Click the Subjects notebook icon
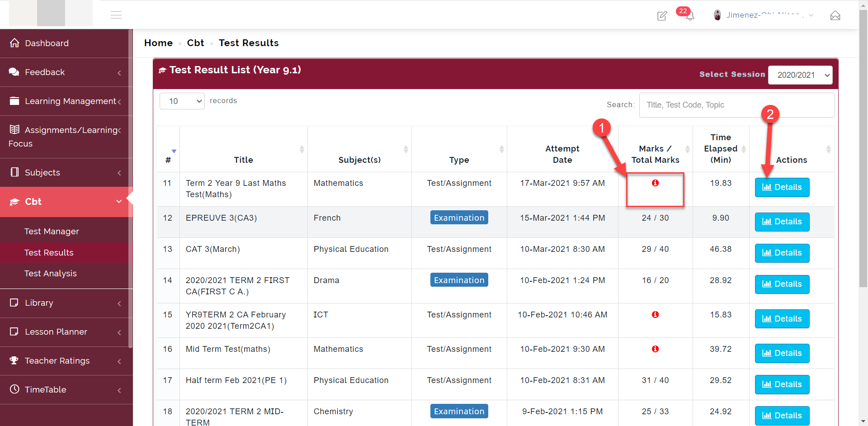The width and height of the screenshot is (868, 426). pyautogui.click(x=14, y=172)
